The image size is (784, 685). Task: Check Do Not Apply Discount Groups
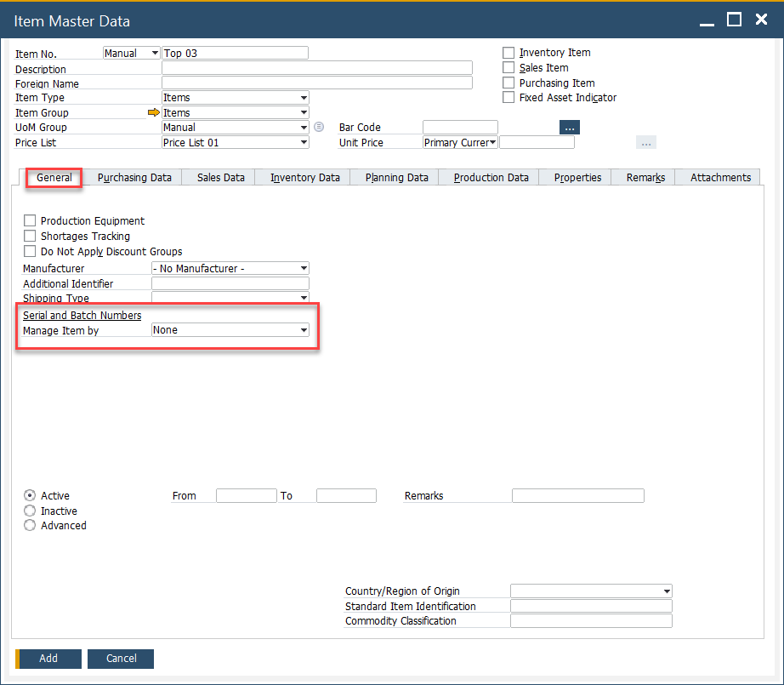click(x=30, y=252)
